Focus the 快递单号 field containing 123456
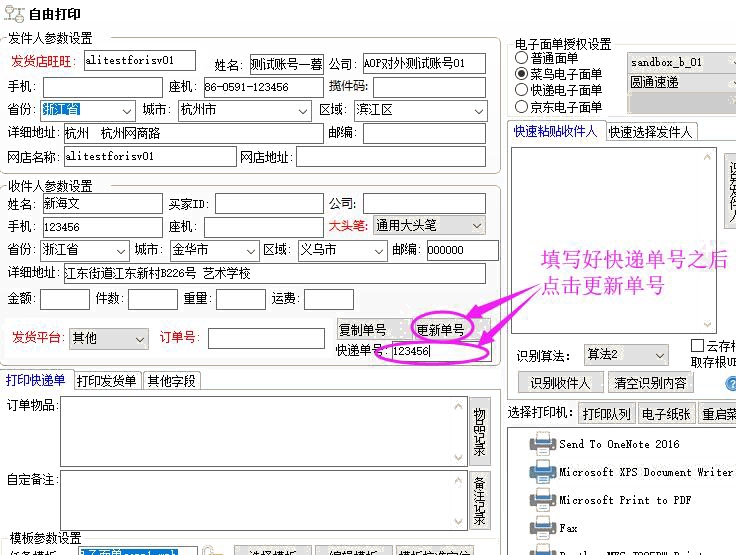 click(x=441, y=351)
